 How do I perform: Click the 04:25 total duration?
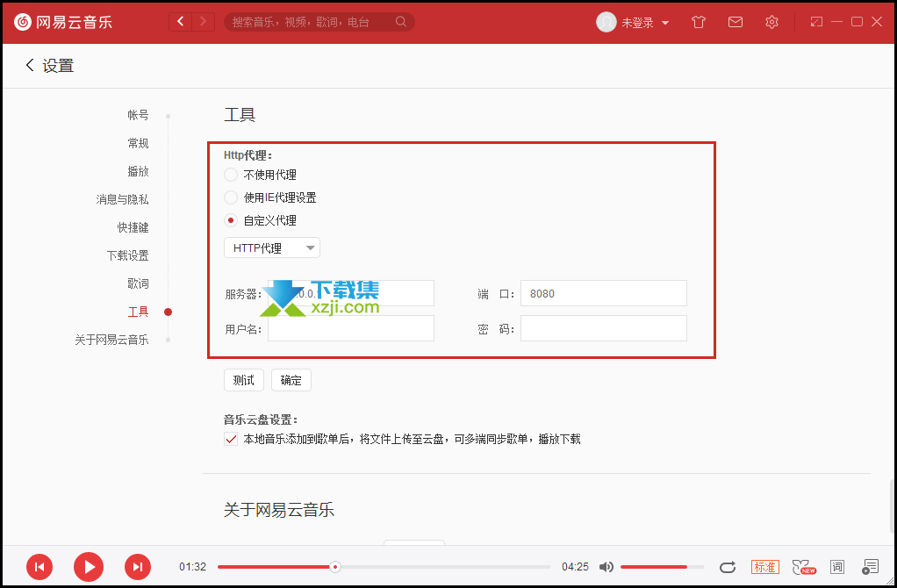575,567
